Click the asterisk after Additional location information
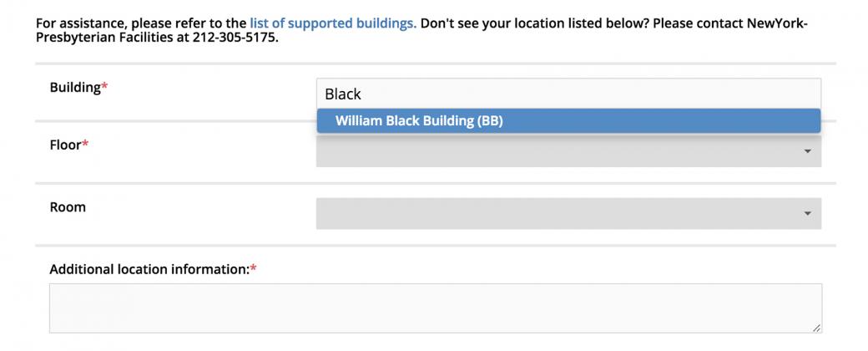The image size is (868, 351). coord(253,269)
